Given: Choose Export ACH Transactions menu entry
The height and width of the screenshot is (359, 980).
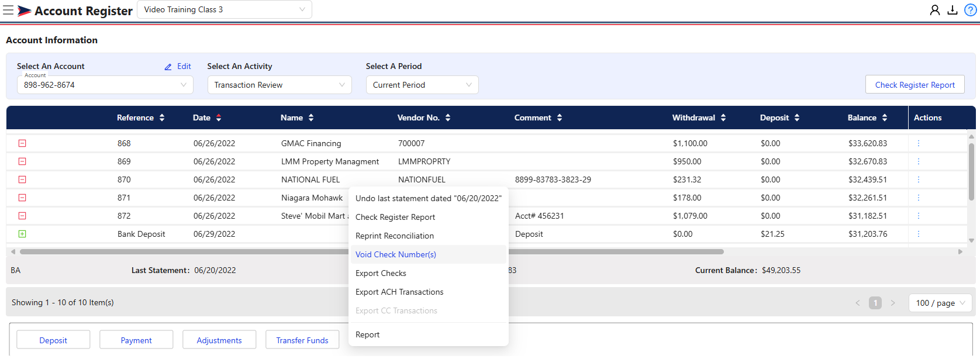Looking at the screenshot, I should (x=429, y=292).
